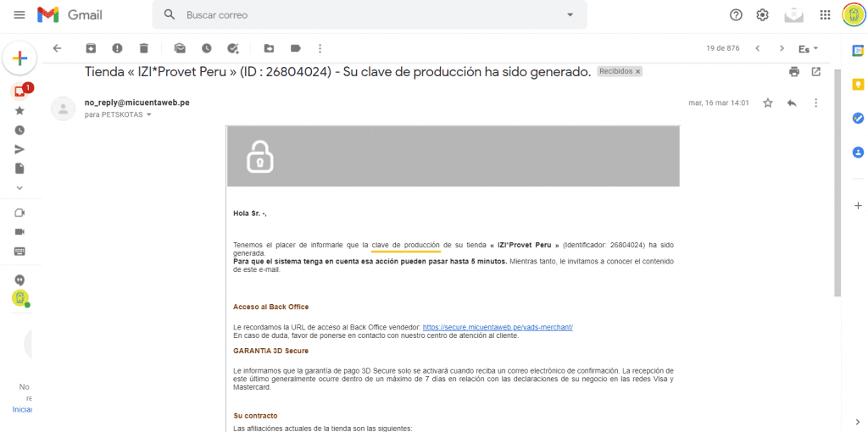Mark the email as unread

180,48
